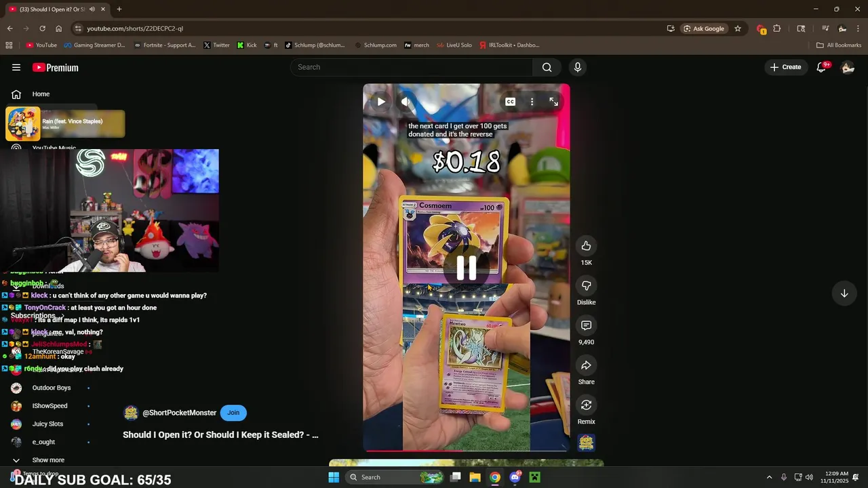Open a new browser tab
This screenshot has height=488, width=868.
(x=119, y=9)
